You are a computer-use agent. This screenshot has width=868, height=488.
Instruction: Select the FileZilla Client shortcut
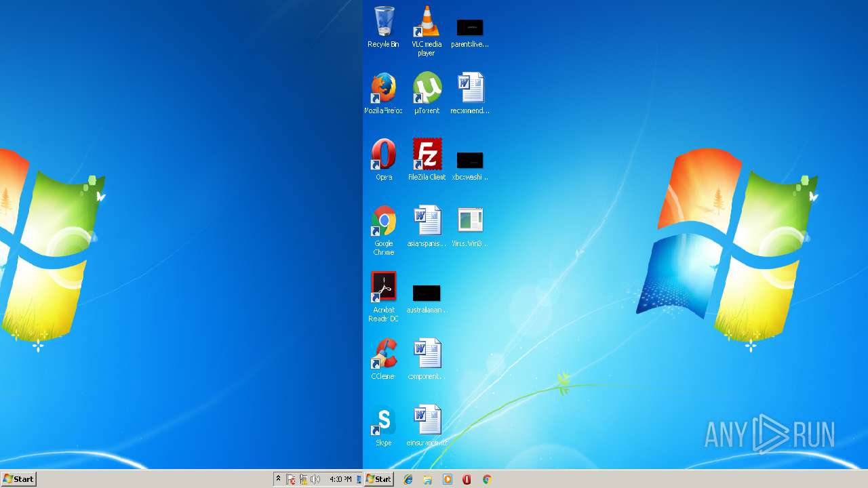[427, 160]
